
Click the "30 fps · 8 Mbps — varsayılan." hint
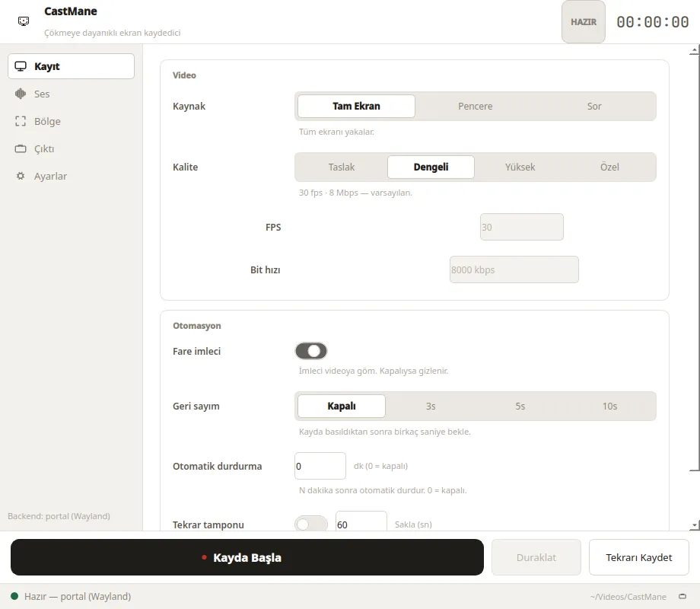(355, 193)
